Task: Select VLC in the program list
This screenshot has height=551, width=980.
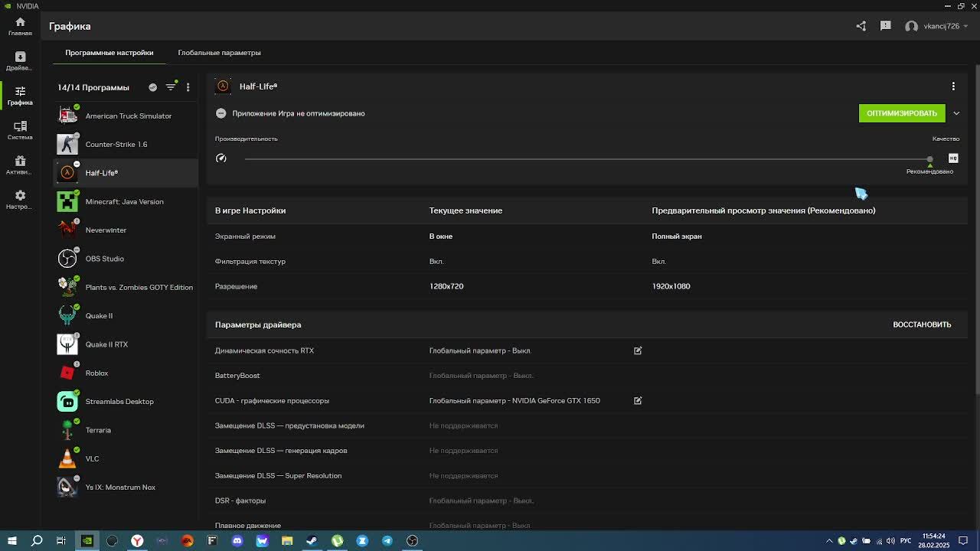Action: [126, 459]
